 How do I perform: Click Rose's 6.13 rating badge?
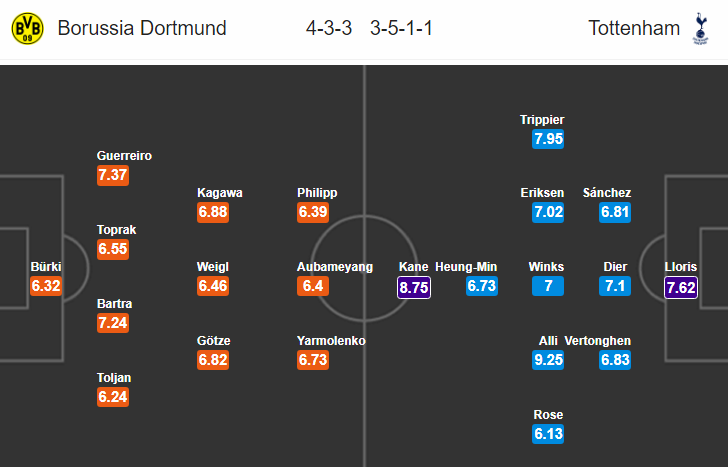548,434
